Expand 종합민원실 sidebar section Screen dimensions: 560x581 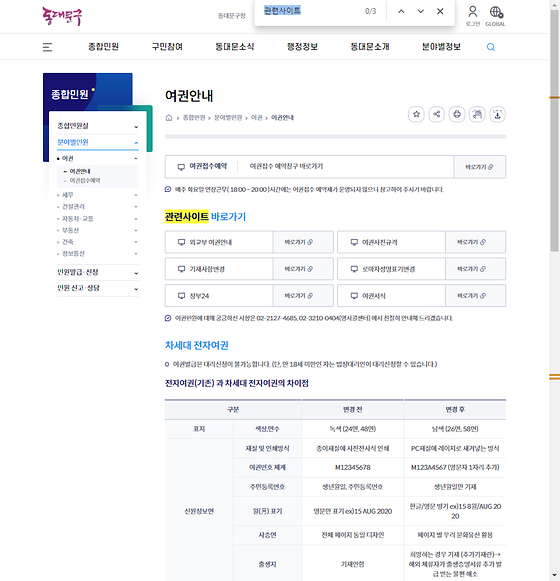click(98, 126)
